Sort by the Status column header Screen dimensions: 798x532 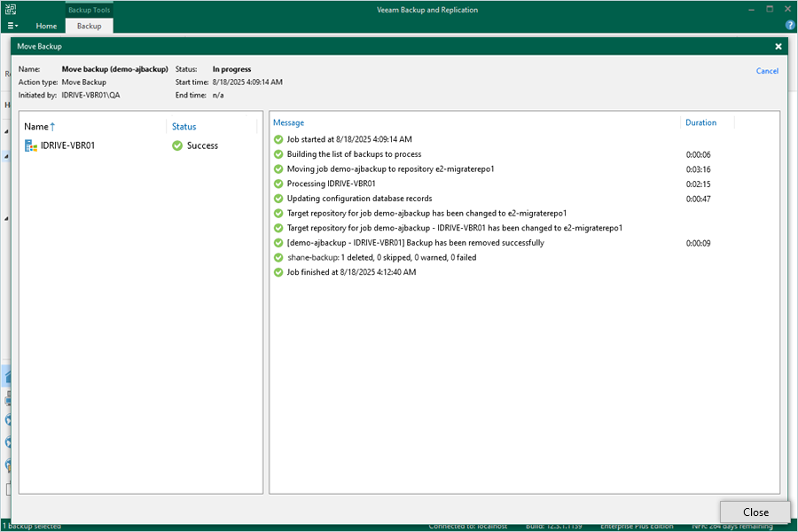click(184, 126)
